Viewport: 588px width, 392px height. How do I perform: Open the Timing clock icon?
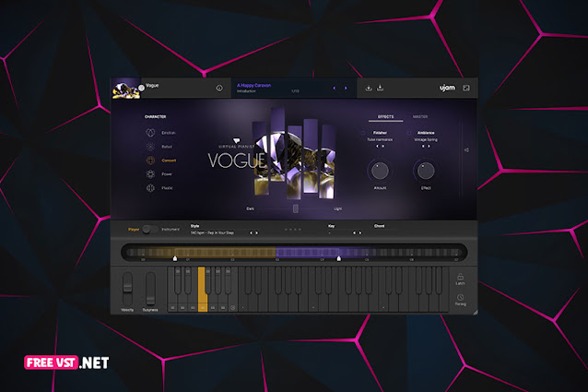coord(460,298)
